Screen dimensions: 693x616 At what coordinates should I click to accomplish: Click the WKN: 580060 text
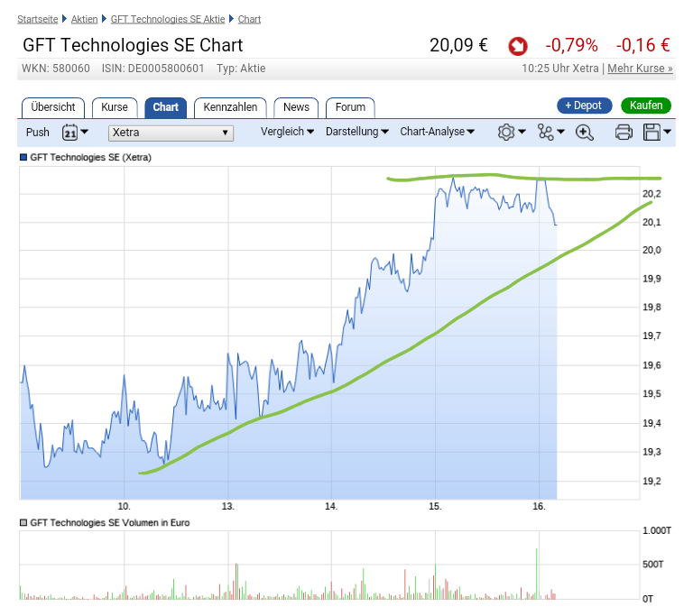pyautogui.click(x=56, y=69)
